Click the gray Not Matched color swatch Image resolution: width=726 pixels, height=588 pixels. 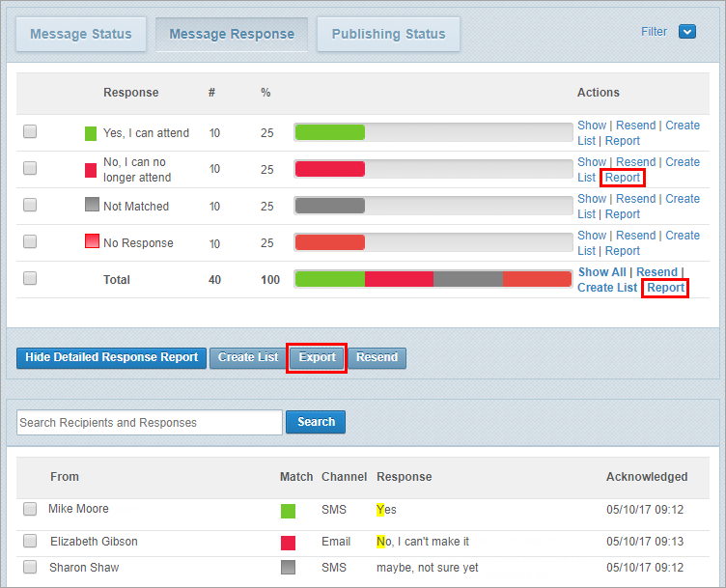click(92, 204)
